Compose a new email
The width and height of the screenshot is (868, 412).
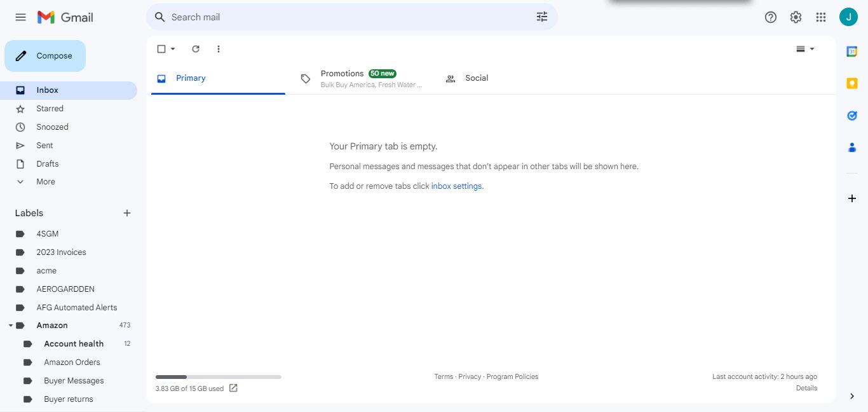click(45, 56)
